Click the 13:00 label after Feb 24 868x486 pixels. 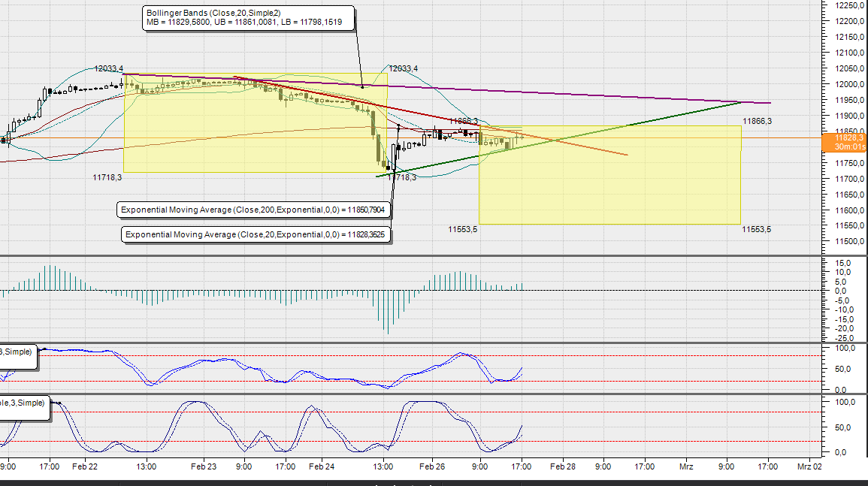[383, 466]
